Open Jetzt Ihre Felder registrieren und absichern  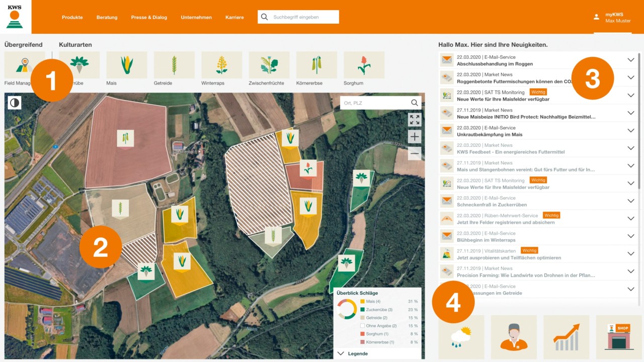pyautogui.click(x=506, y=222)
